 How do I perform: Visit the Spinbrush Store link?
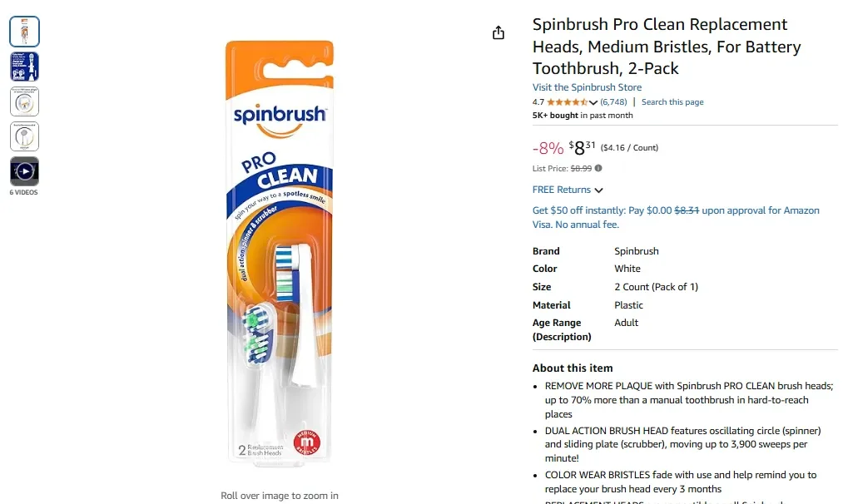[x=587, y=87]
